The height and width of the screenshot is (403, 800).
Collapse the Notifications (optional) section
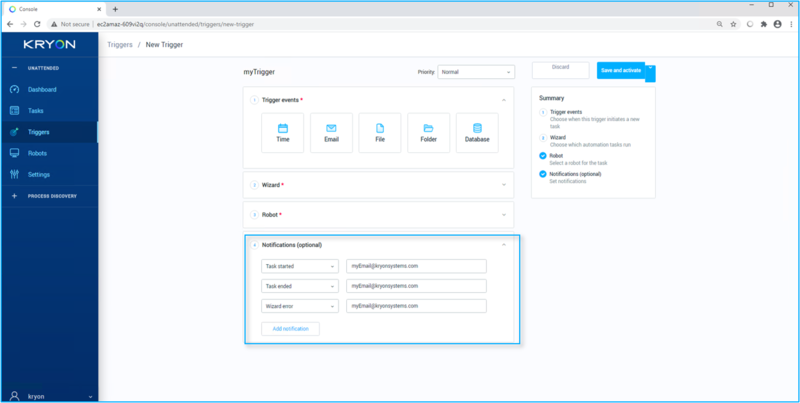point(504,245)
